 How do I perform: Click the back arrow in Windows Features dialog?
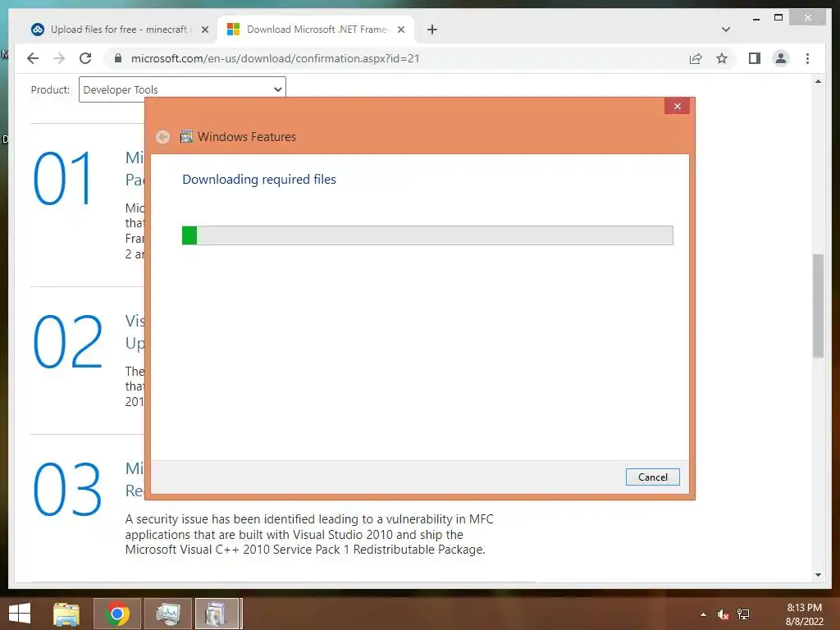[x=163, y=137]
